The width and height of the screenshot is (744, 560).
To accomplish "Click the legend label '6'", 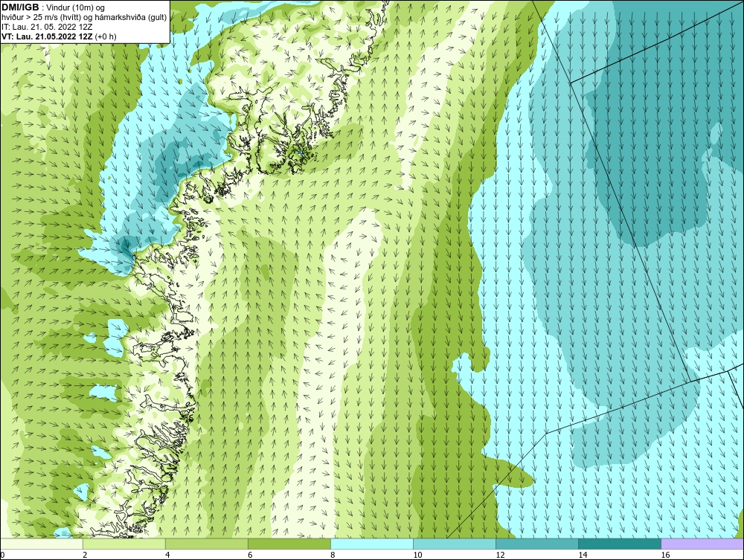I will coord(250,555).
